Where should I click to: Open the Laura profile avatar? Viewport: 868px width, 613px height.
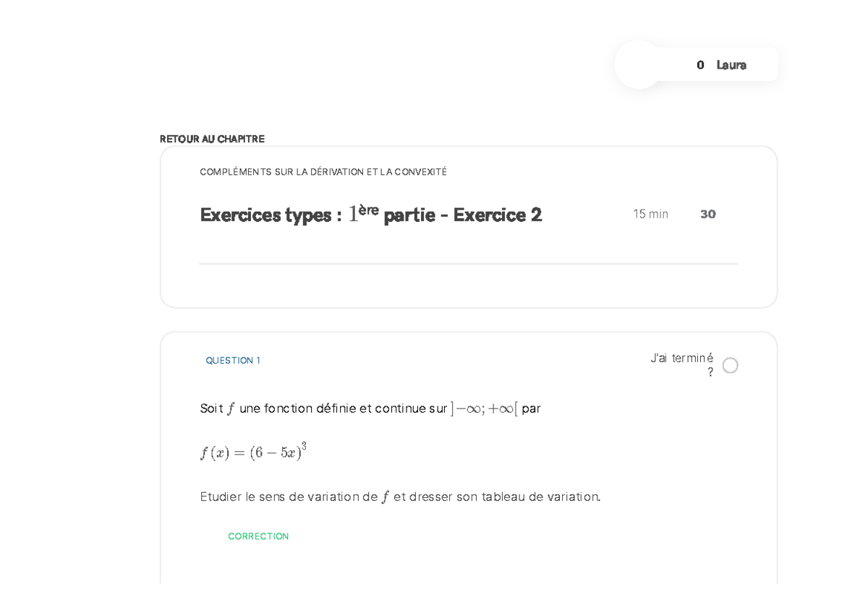pyautogui.click(x=639, y=64)
